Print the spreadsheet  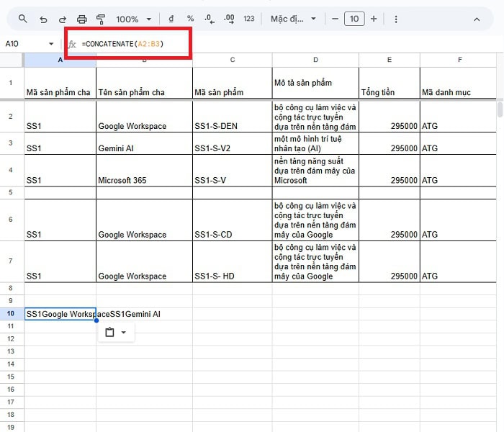81,19
